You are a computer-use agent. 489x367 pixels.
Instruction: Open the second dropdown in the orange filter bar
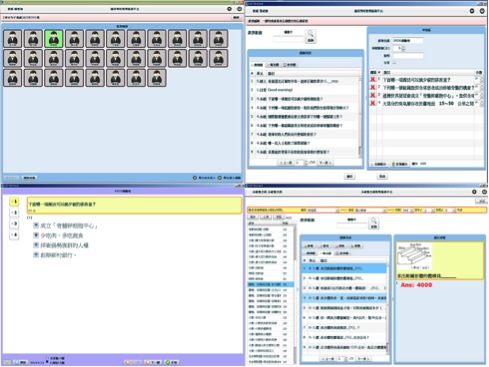369,210
